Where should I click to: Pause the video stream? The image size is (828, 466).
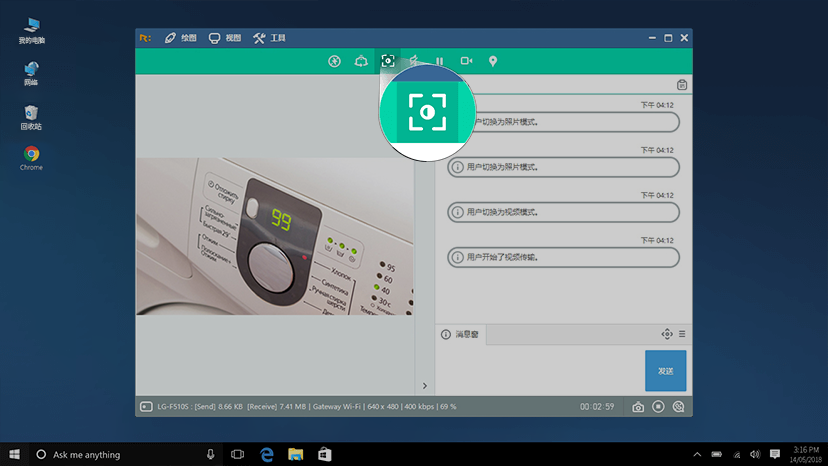click(x=439, y=61)
